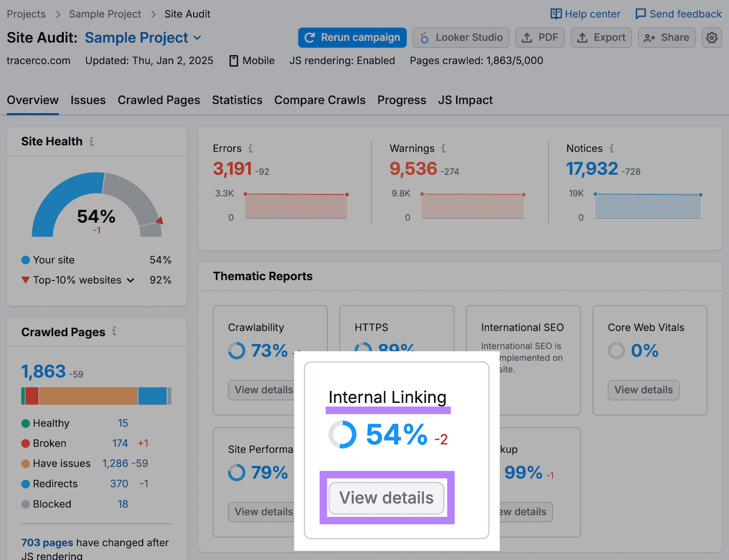The width and height of the screenshot is (729, 560).
Task: Click the crawled pages total 1,863
Action: [43, 372]
